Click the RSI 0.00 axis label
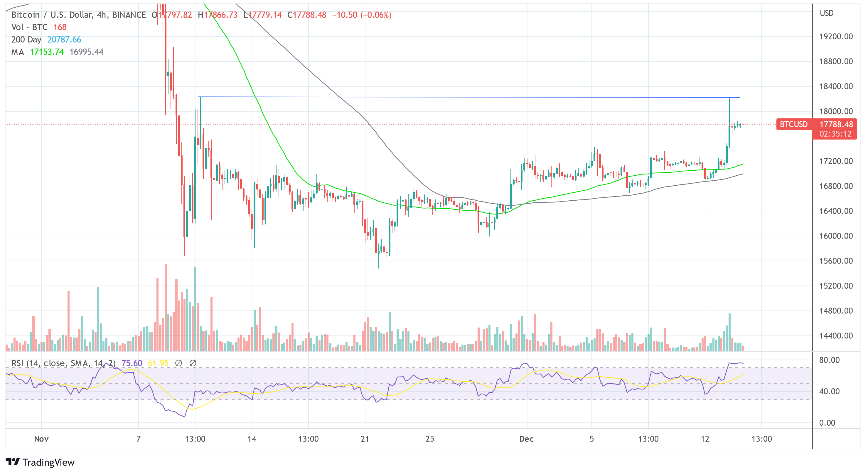Image resolution: width=868 pixels, height=475 pixels. [827, 423]
